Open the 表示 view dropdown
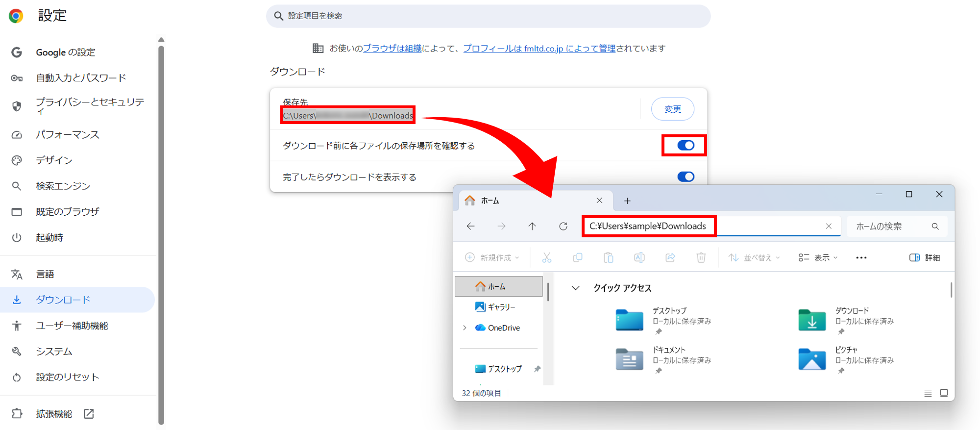 818,257
